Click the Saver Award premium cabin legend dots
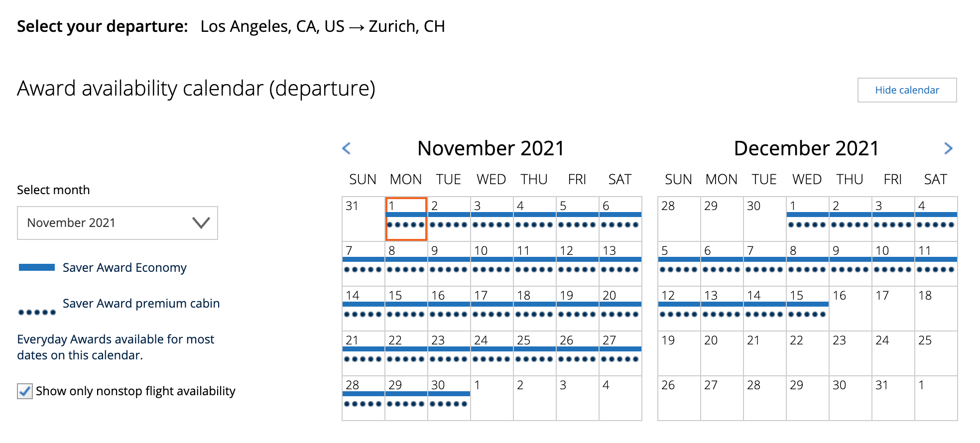The image size is (980, 443). point(37,311)
